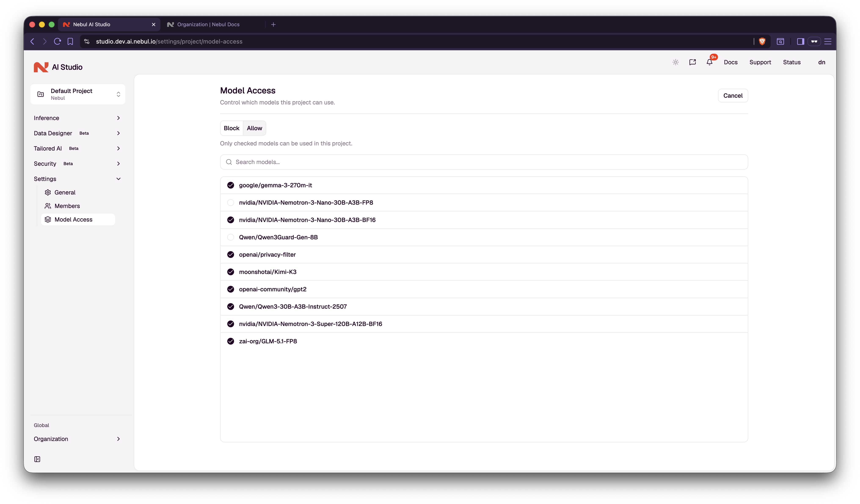Click the Default Project folder icon

(41, 94)
